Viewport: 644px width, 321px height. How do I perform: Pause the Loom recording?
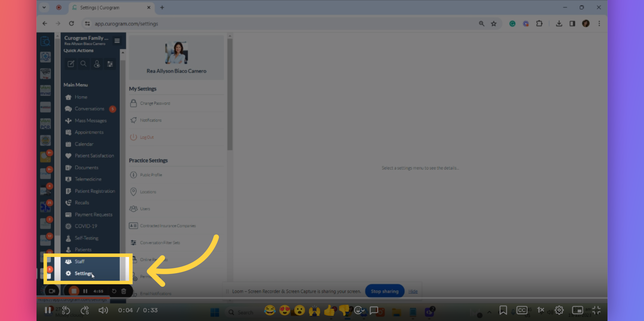(85, 291)
